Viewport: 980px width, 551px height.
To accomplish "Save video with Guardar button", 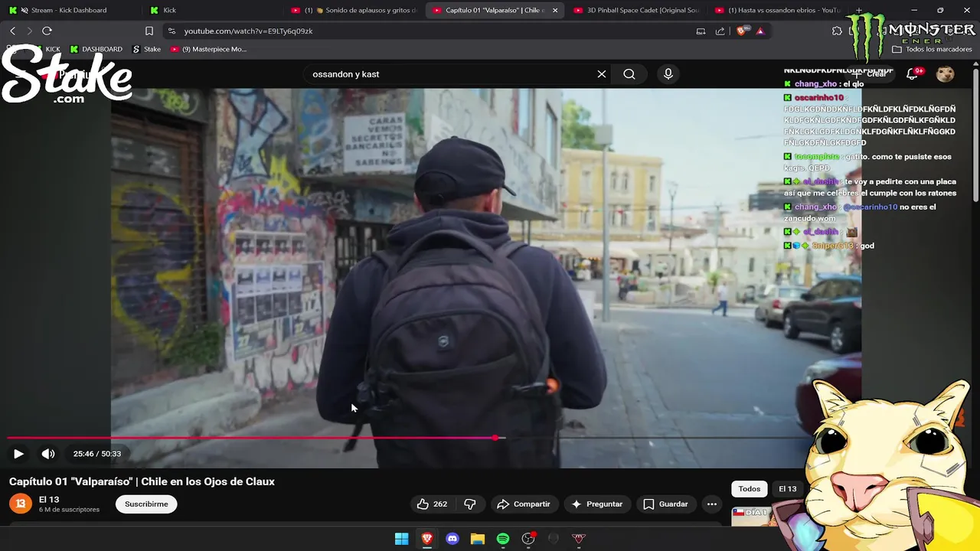I will (x=665, y=504).
